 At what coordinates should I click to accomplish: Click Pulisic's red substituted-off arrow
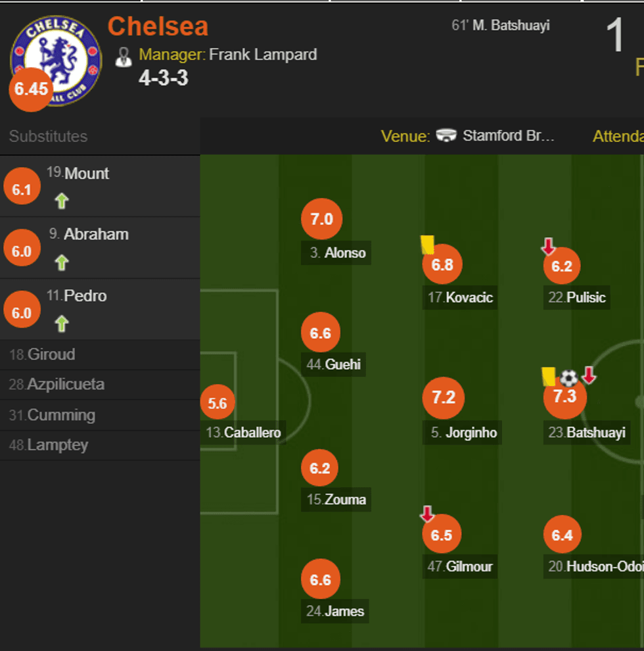[548, 247]
